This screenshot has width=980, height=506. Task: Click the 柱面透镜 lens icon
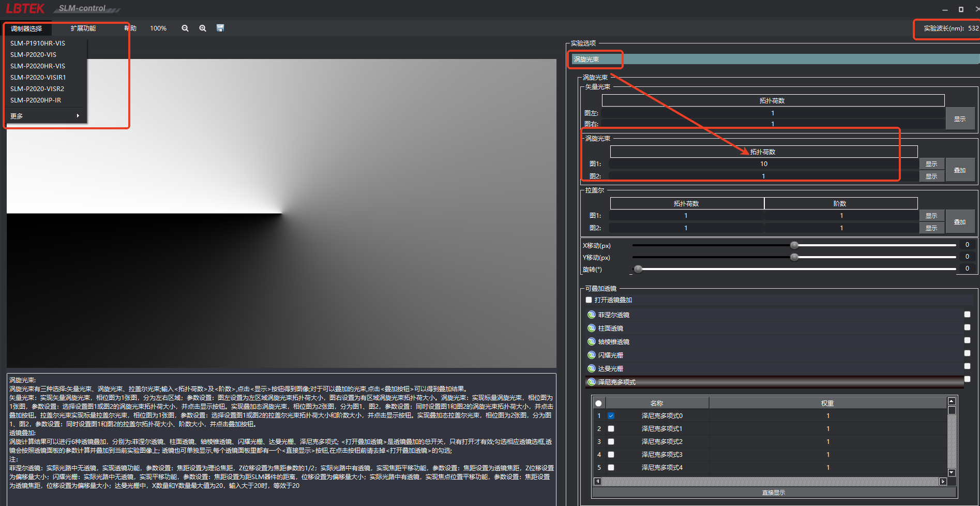click(x=592, y=328)
